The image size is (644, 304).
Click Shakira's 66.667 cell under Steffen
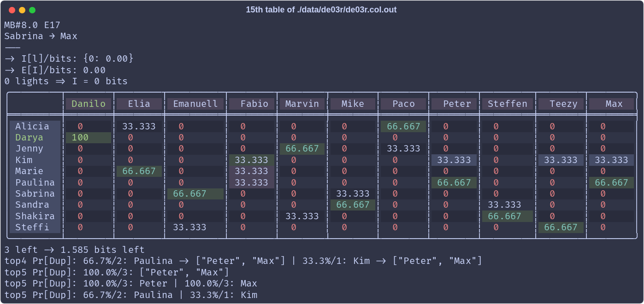508,216
